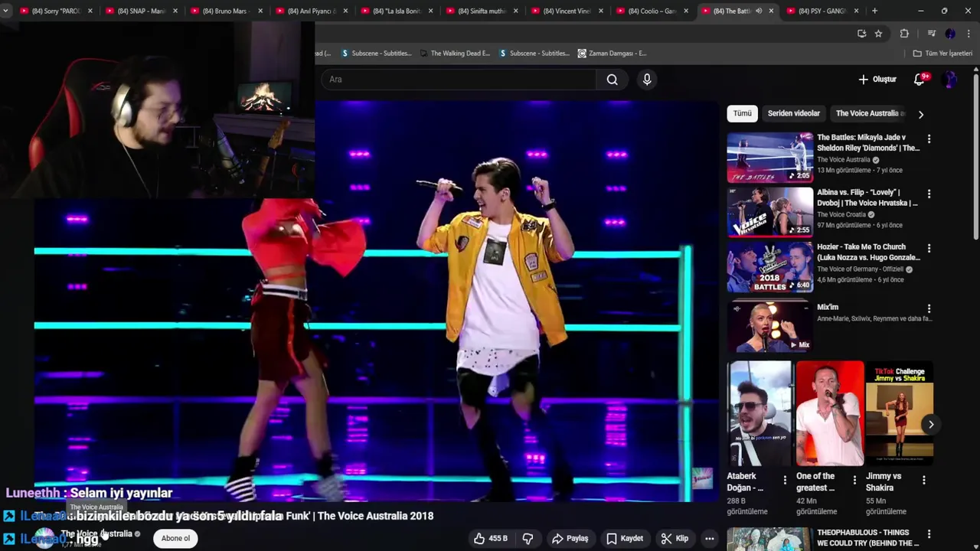The image size is (980, 551).
Task: Open 'The Voice Croatia' channel name
Action: 841,215
